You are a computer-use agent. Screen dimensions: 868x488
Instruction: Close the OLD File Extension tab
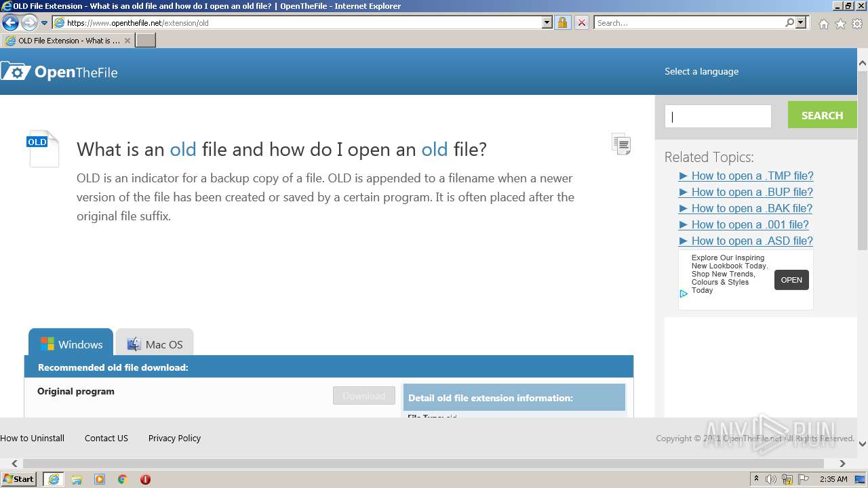coord(127,41)
